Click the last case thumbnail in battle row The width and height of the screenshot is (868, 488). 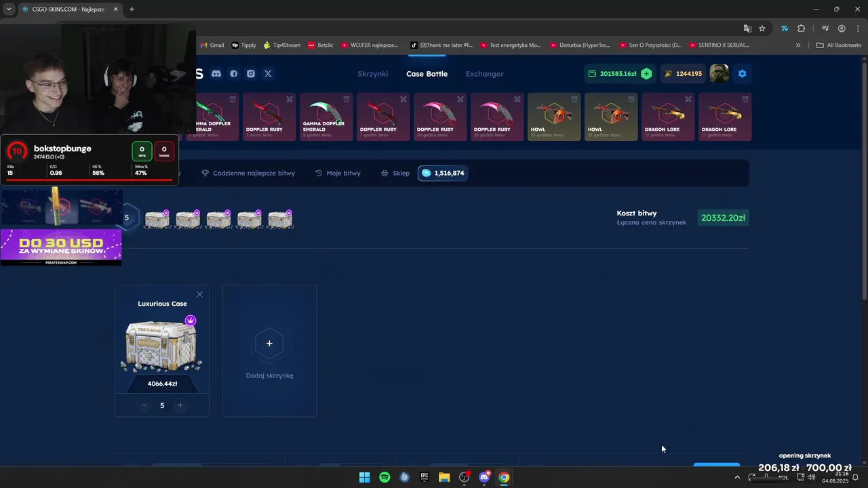[280, 219]
